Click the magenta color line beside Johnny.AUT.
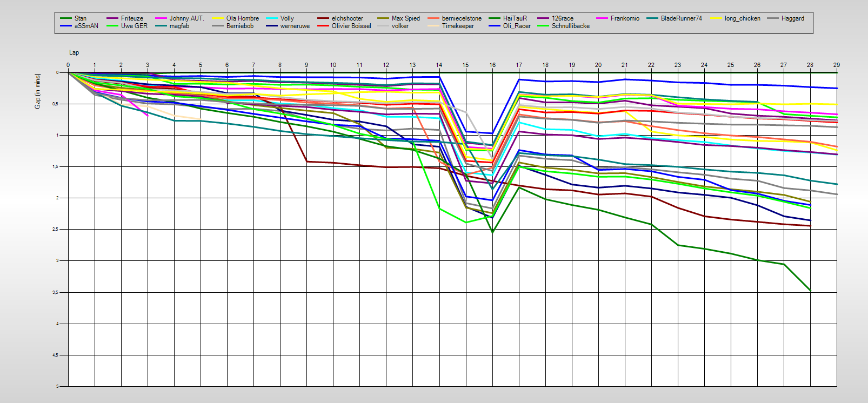 tap(161, 18)
